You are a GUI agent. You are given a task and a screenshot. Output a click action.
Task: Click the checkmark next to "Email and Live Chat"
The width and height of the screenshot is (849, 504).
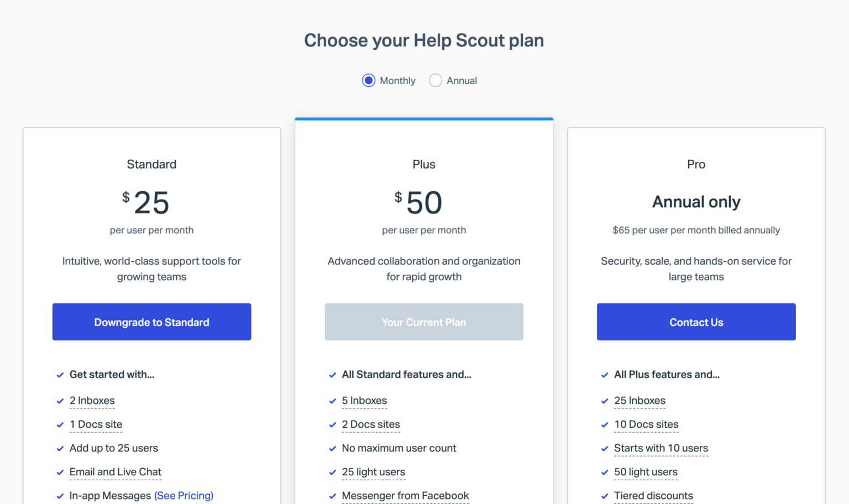coord(60,472)
